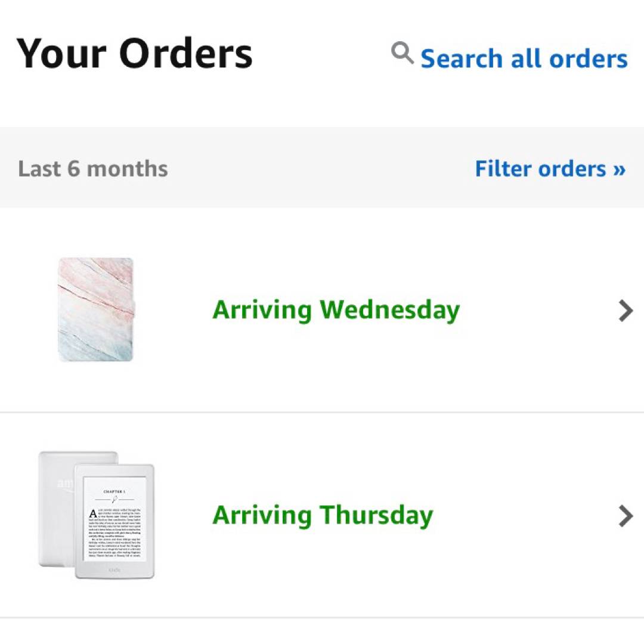The width and height of the screenshot is (644, 644).
Task: Expand the Arriving Wednesday order chevron
Action: [x=625, y=311]
